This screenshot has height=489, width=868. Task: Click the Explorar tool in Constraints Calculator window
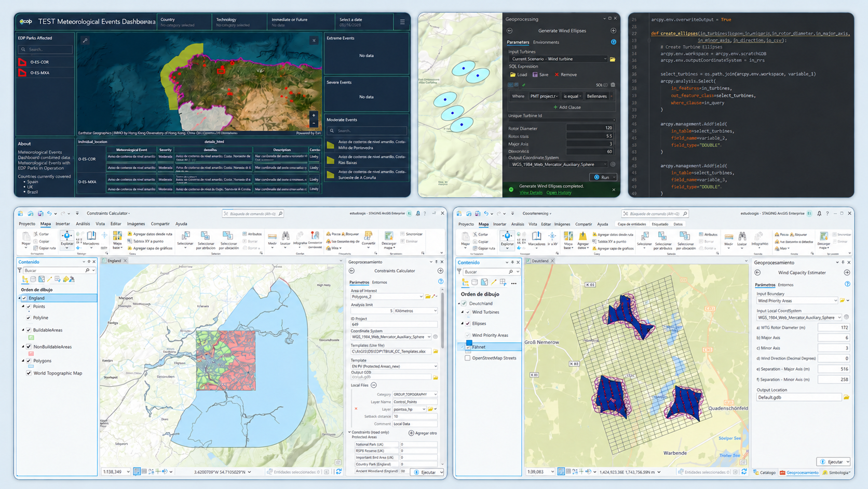67,240
